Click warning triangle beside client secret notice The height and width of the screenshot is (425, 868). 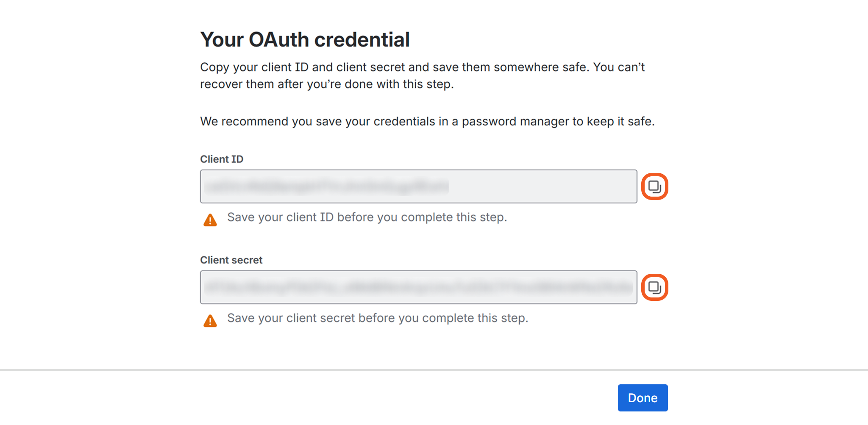(210, 321)
